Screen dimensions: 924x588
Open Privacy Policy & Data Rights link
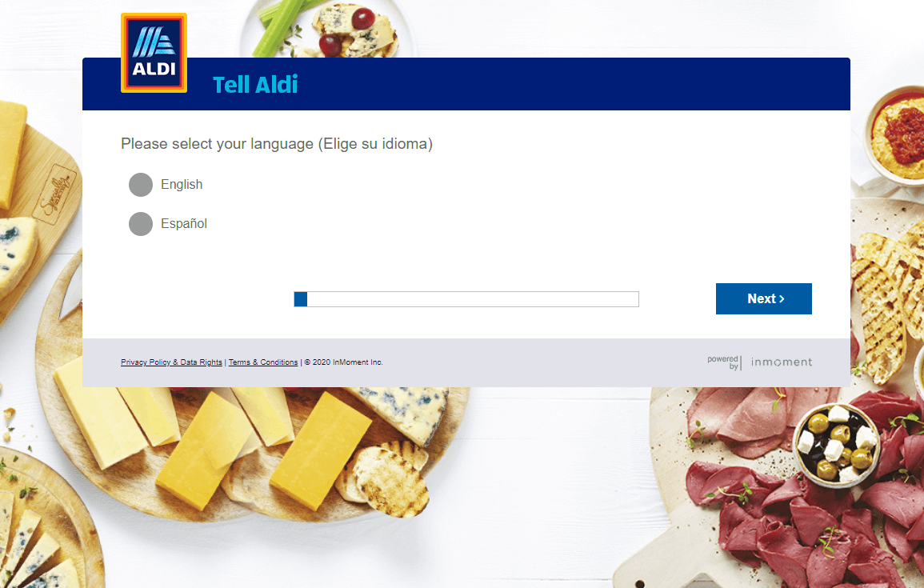click(x=171, y=362)
